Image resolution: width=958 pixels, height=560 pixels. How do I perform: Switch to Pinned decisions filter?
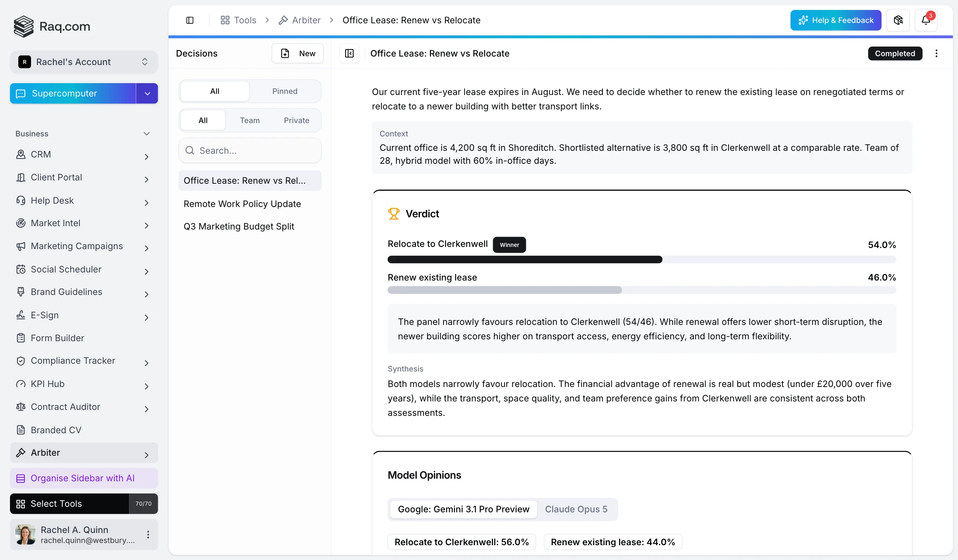(285, 91)
